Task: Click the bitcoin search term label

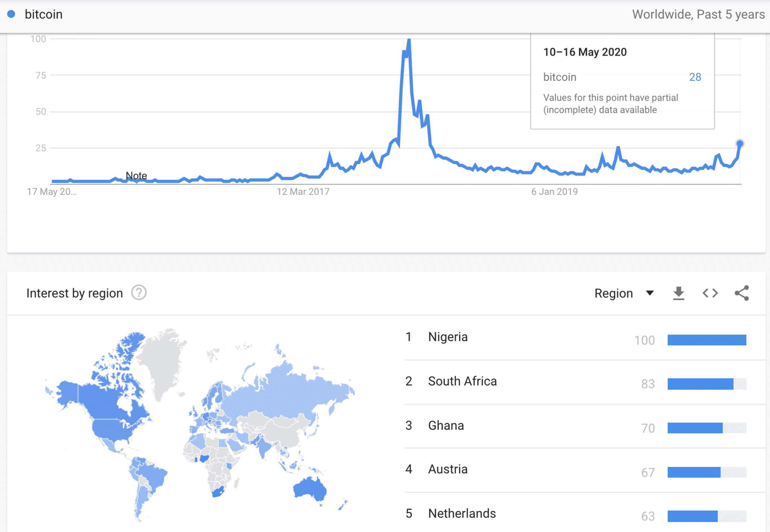Action: click(x=44, y=14)
